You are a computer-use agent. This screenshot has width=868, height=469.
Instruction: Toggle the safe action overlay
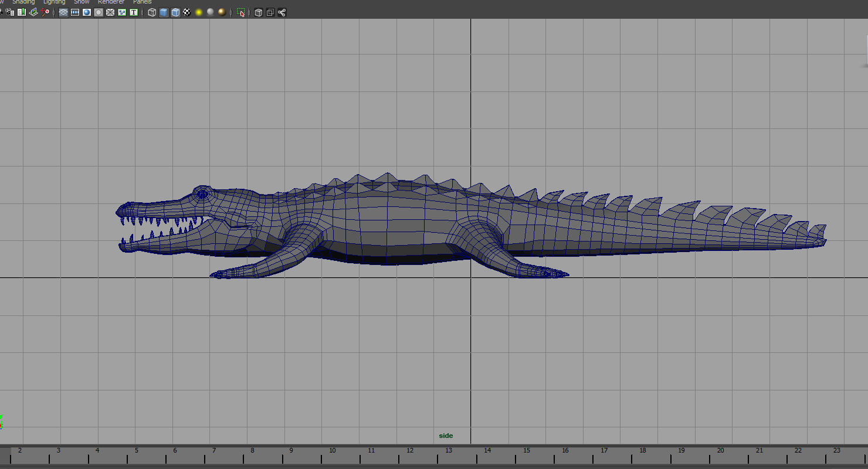pos(122,12)
